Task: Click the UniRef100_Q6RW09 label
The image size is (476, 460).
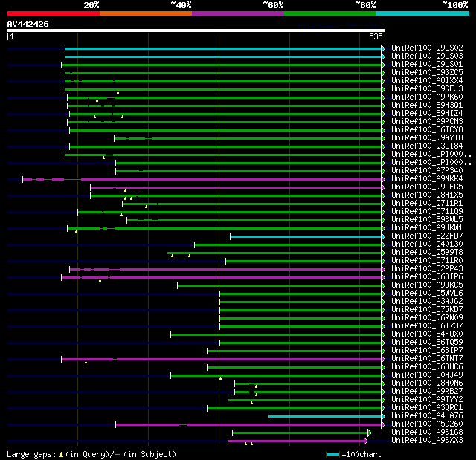Action: tap(427, 318)
